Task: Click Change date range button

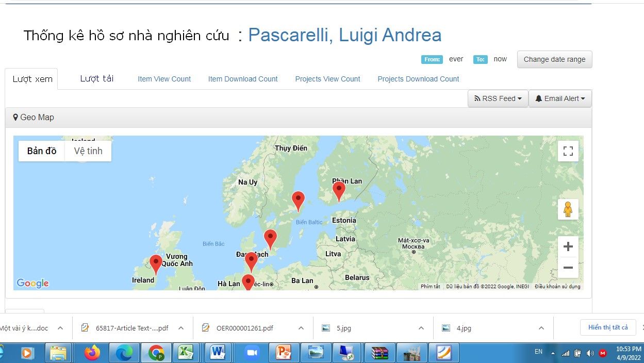Action: 554,59
